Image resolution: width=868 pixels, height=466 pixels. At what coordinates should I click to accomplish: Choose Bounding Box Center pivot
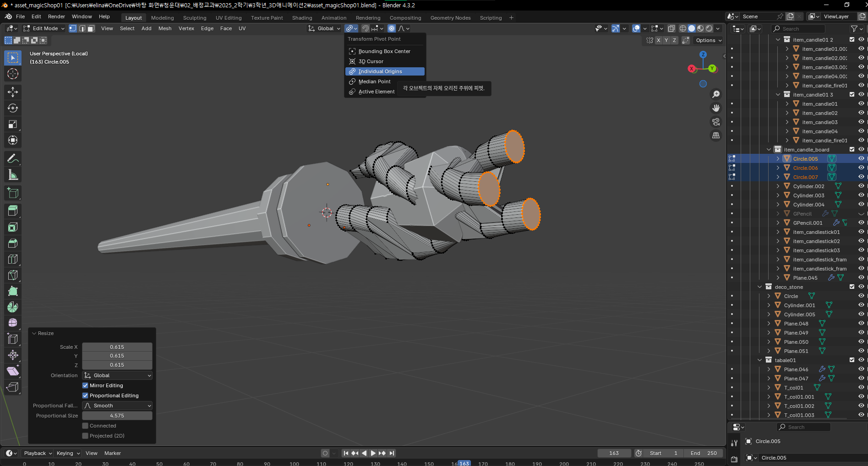pyautogui.click(x=384, y=51)
